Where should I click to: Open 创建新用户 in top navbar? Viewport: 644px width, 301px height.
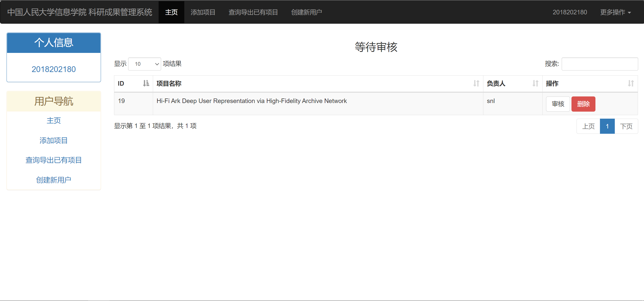pos(306,12)
